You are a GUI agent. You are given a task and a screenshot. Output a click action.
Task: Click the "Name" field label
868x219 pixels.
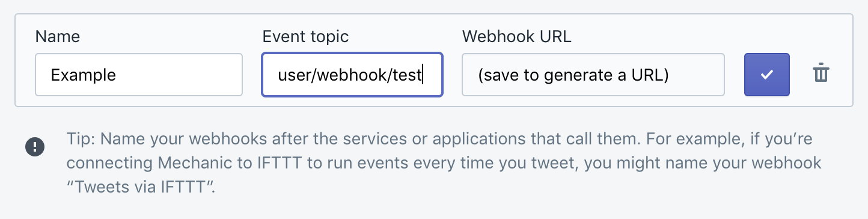click(58, 36)
